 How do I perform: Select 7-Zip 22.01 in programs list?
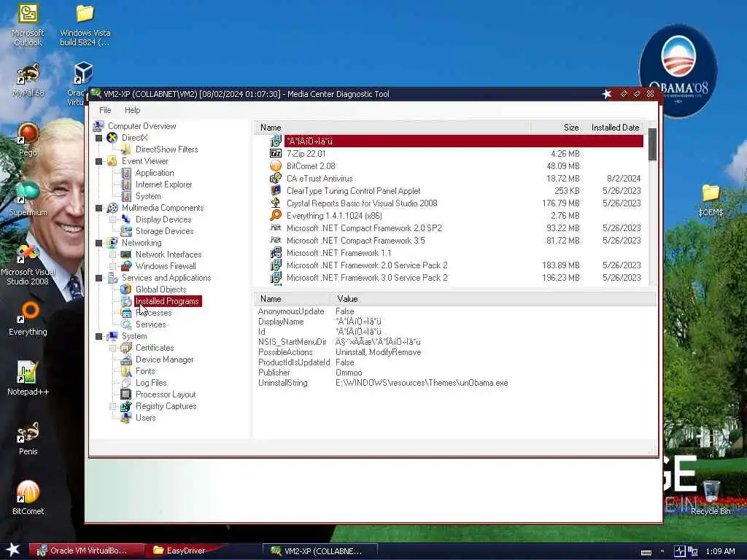point(455,154)
